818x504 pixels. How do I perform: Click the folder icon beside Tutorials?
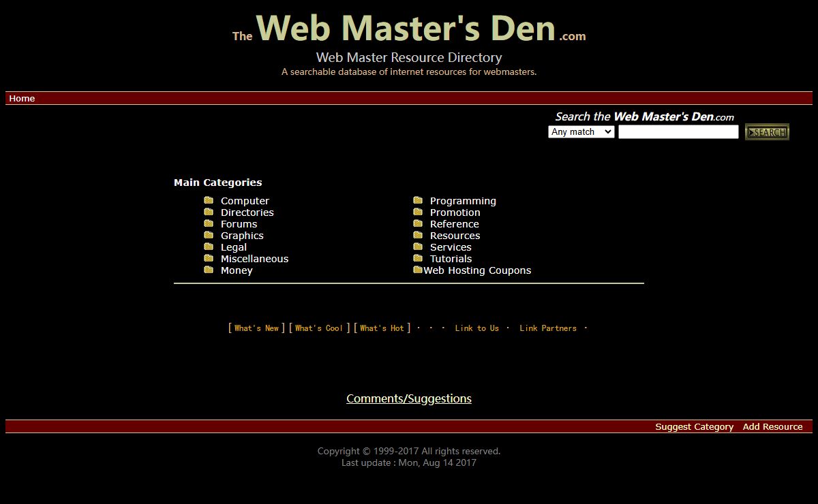point(418,258)
